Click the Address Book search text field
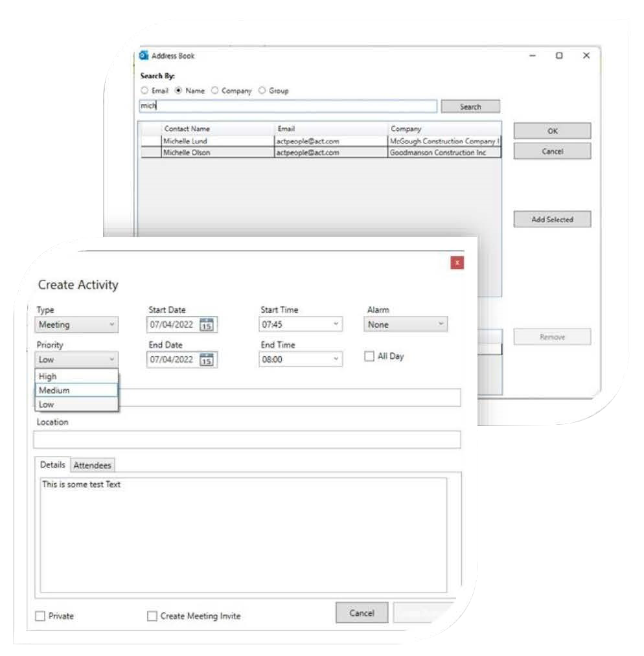644x656 pixels. tap(288, 106)
